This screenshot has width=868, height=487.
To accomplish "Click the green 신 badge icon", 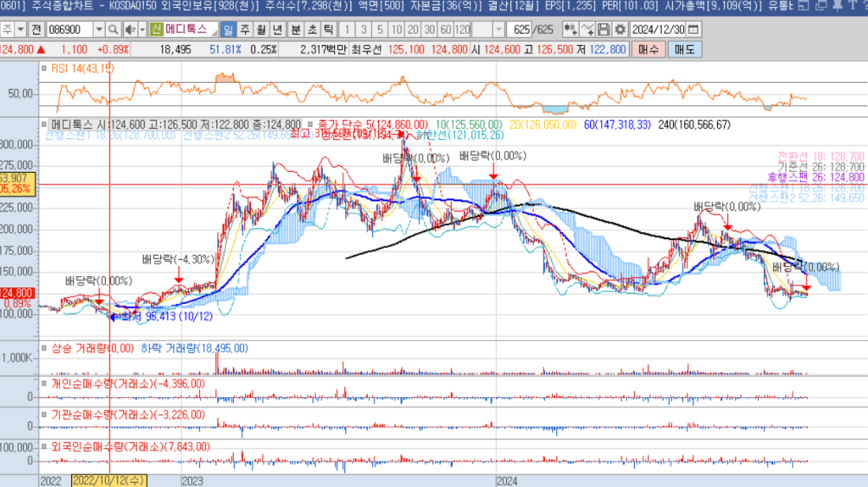I will [x=156, y=29].
